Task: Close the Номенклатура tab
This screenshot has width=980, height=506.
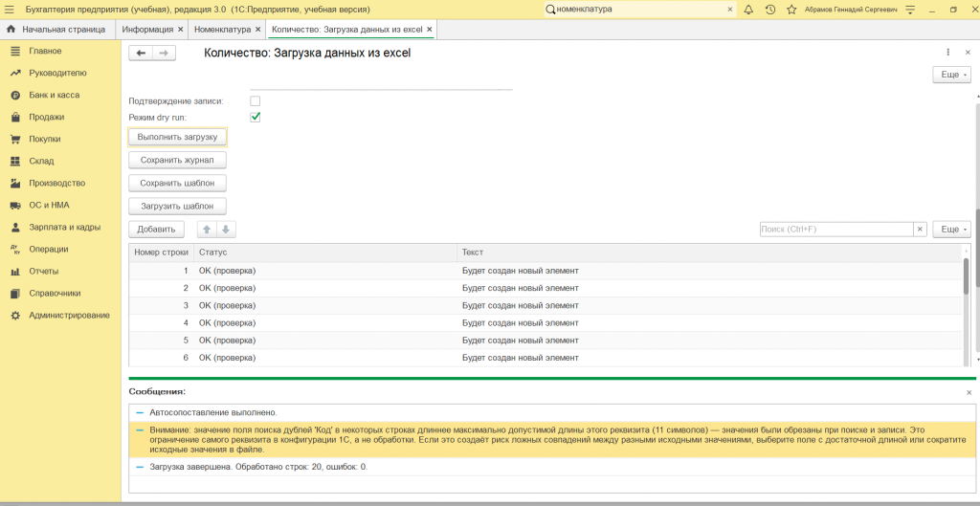Action: click(x=257, y=30)
